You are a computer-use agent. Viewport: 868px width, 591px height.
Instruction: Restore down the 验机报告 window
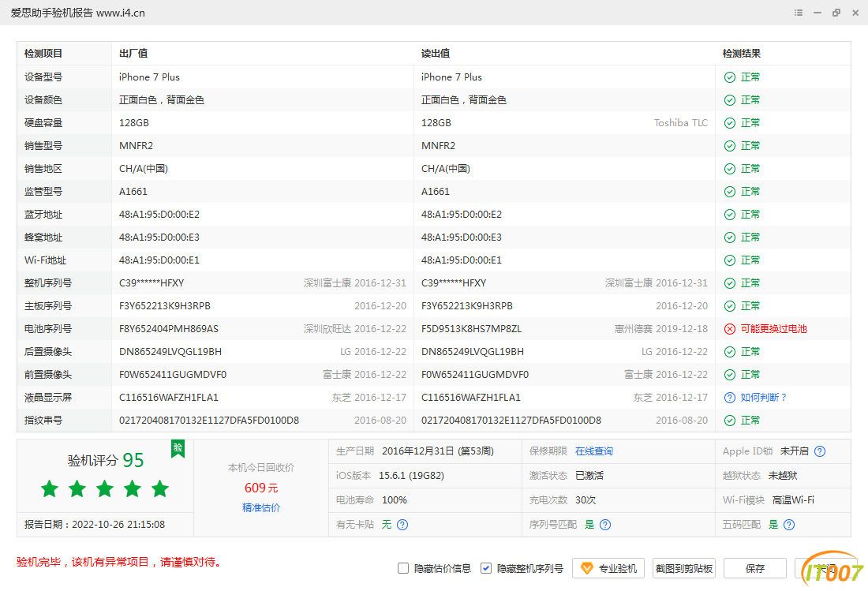836,13
